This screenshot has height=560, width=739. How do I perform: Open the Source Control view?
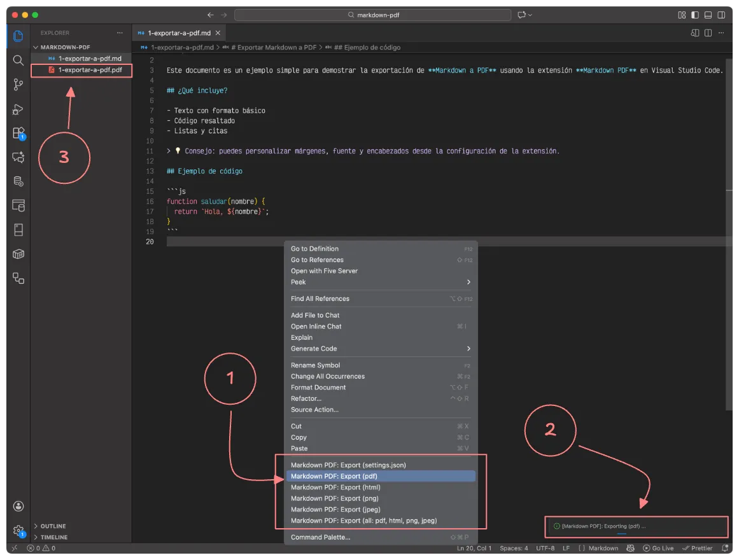18,85
